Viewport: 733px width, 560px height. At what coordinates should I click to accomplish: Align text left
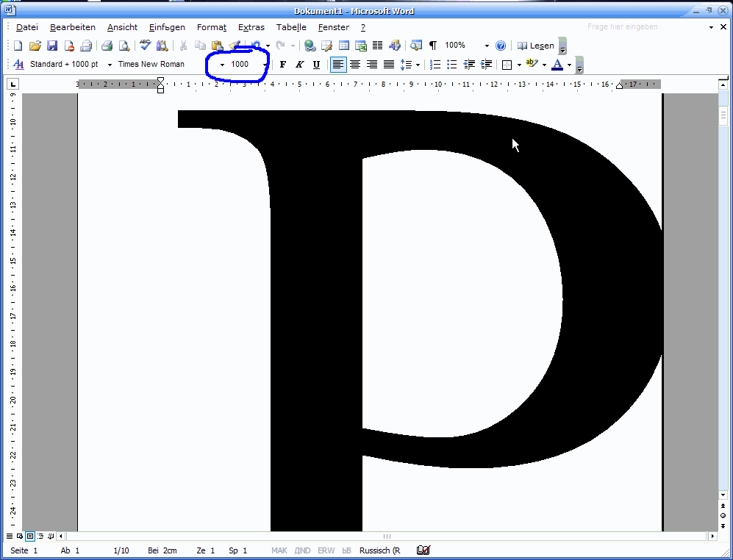[338, 65]
